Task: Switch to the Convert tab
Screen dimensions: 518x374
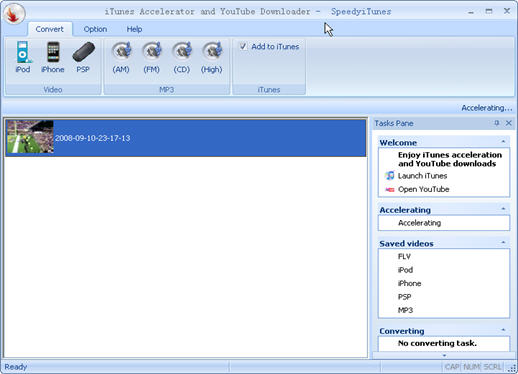Action: (x=50, y=29)
